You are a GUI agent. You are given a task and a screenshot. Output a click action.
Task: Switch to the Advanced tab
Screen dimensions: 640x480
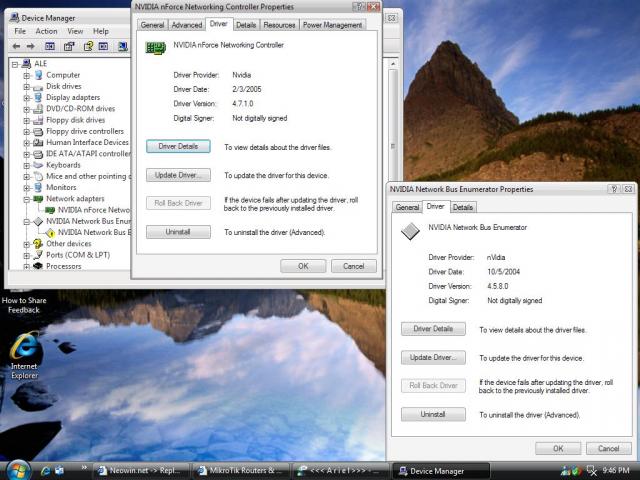(x=187, y=25)
